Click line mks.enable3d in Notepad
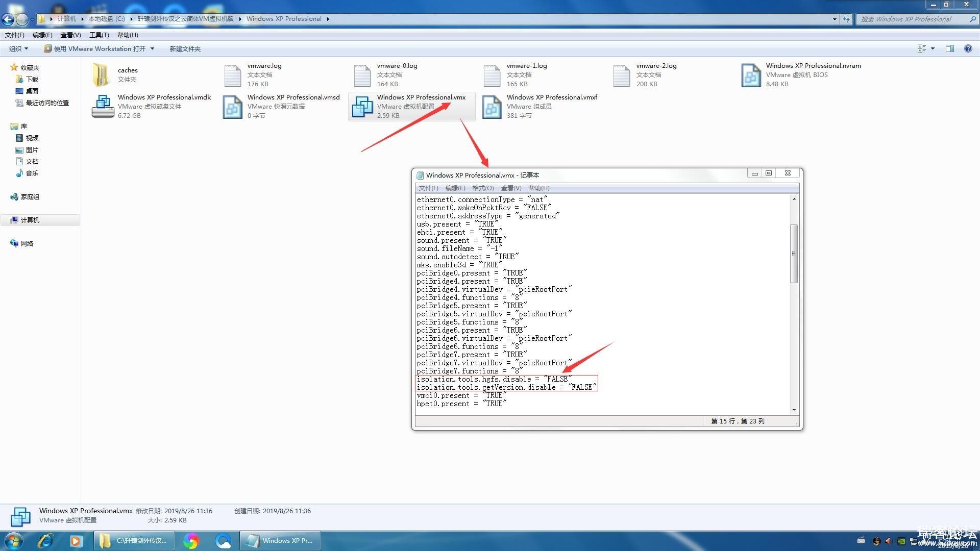Viewport: 980px width, 551px height. pos(459,265)
